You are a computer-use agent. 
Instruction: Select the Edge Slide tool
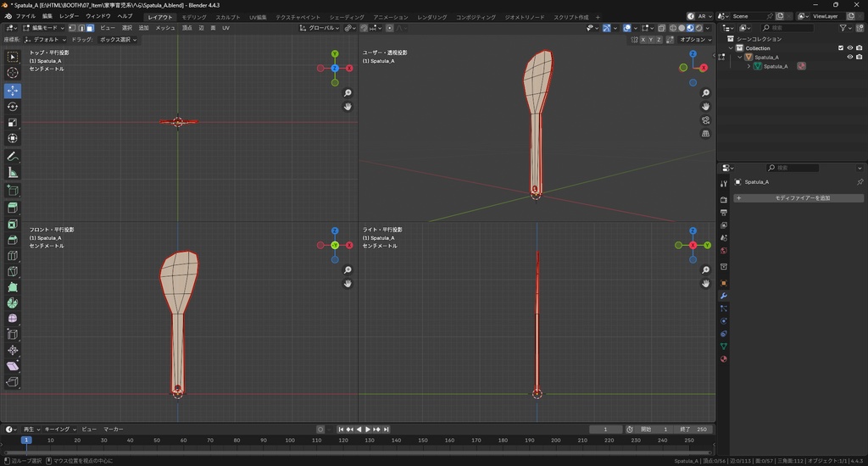(13, 335)
